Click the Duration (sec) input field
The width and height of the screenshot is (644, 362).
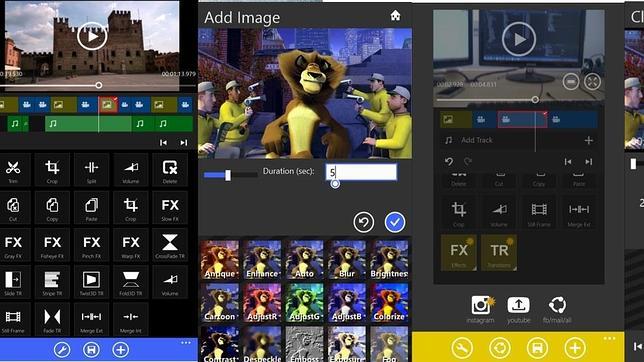(361, 172)
